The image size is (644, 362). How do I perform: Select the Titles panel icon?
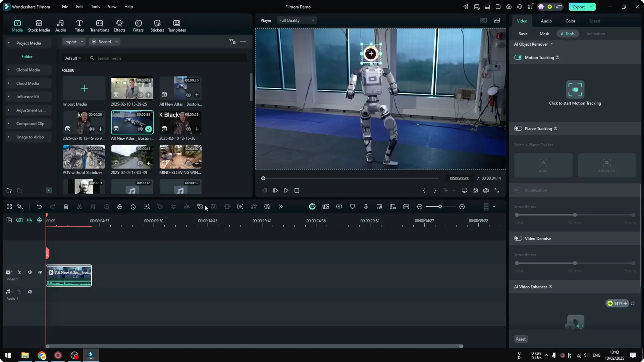pos(79,25)
